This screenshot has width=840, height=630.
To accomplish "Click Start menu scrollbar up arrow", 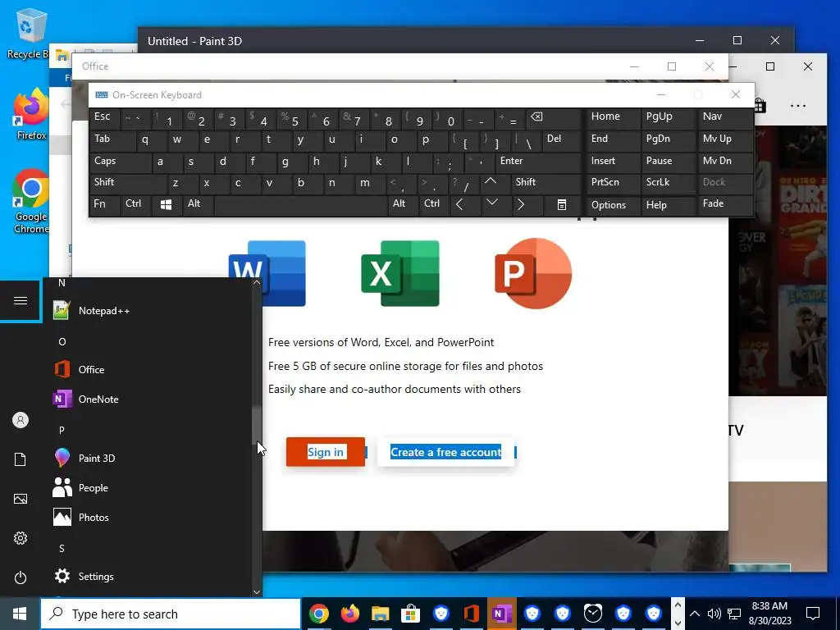I will [x=257, y=282].
